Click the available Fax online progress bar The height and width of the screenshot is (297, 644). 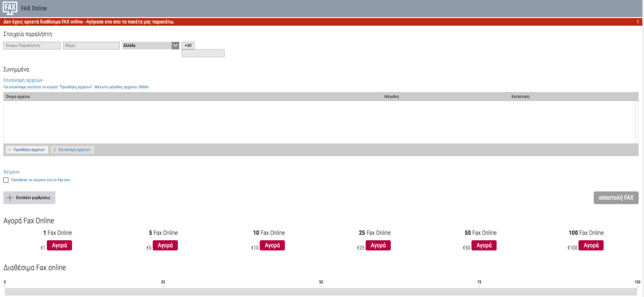(321, 292)
